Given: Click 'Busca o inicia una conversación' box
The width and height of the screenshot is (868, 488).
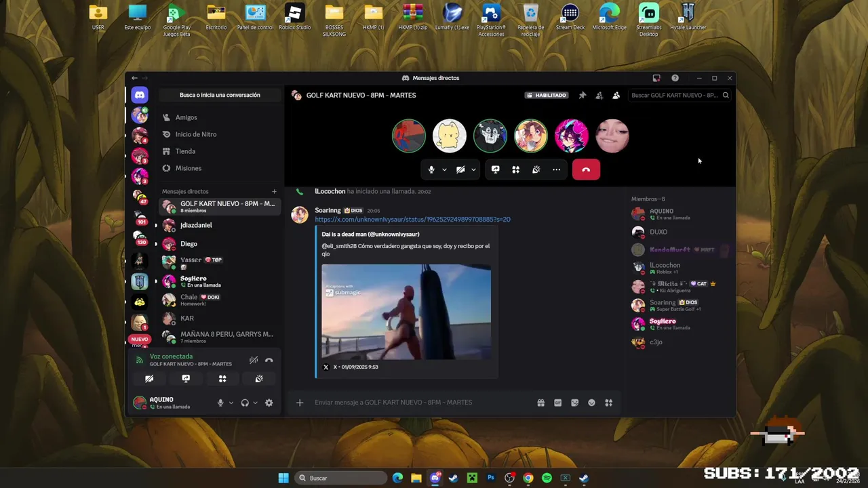Looking at the screenshot, I should click(220, 95).
